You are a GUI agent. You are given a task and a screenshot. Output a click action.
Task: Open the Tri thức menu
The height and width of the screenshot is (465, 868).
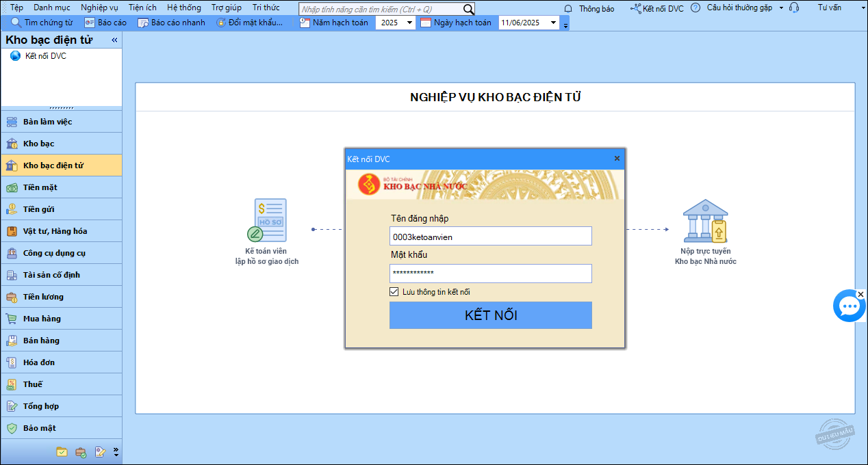266,8
